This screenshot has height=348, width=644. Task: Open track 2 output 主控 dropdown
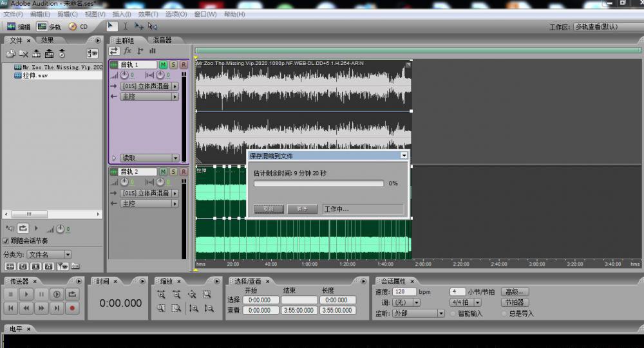coord(149,203)
